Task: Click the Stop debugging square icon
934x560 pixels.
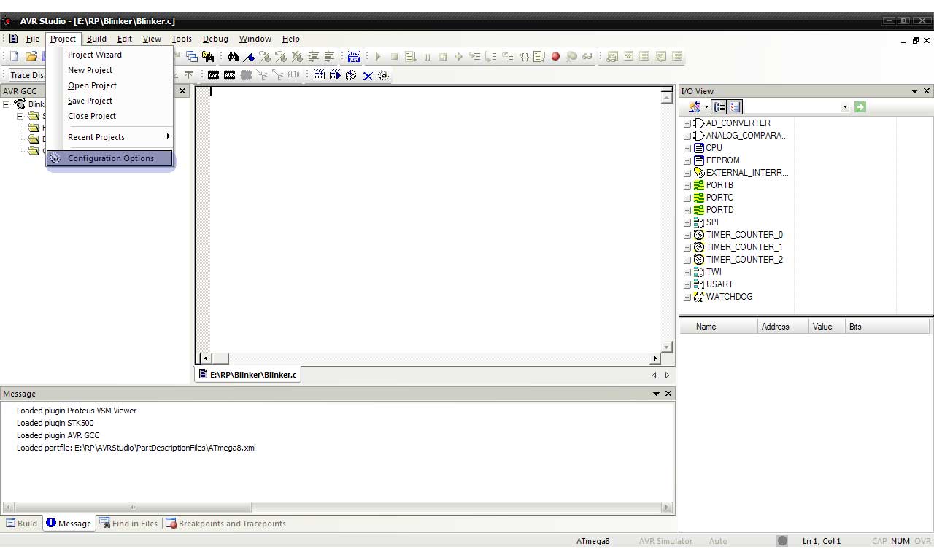Action: [x=394, y=56]
